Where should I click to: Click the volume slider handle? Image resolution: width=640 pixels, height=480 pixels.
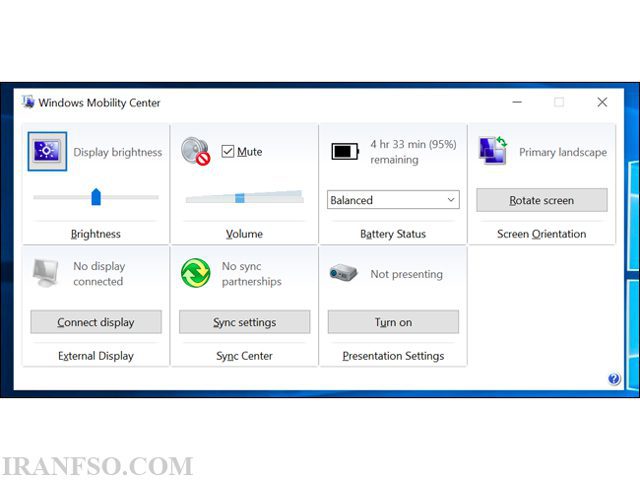[240, 198]
